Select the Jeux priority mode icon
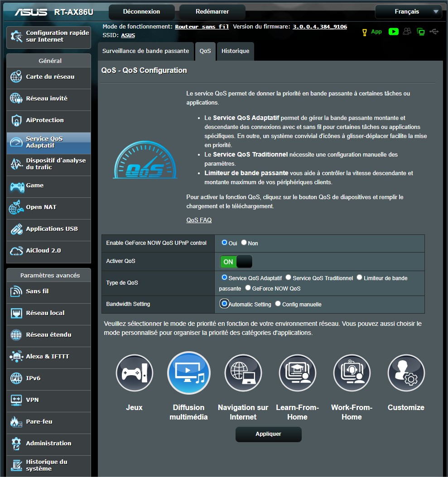The height and width of the screenshot is (477, 448). click(x=134, y=373)
